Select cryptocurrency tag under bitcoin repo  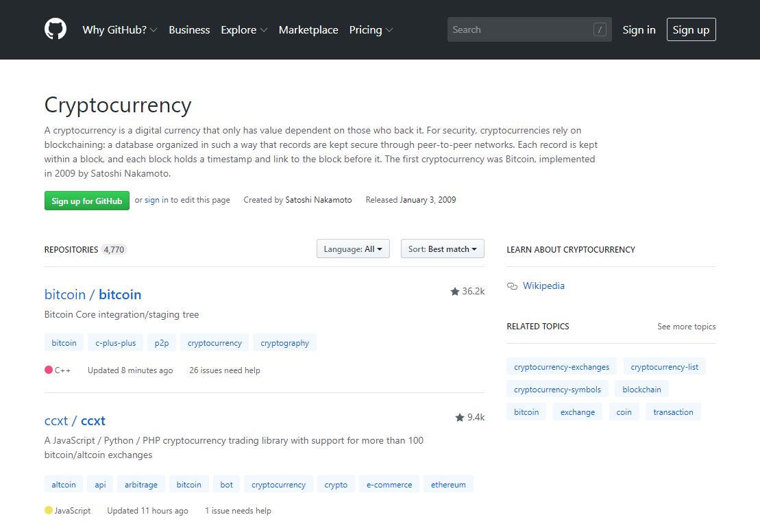(214, 343)
